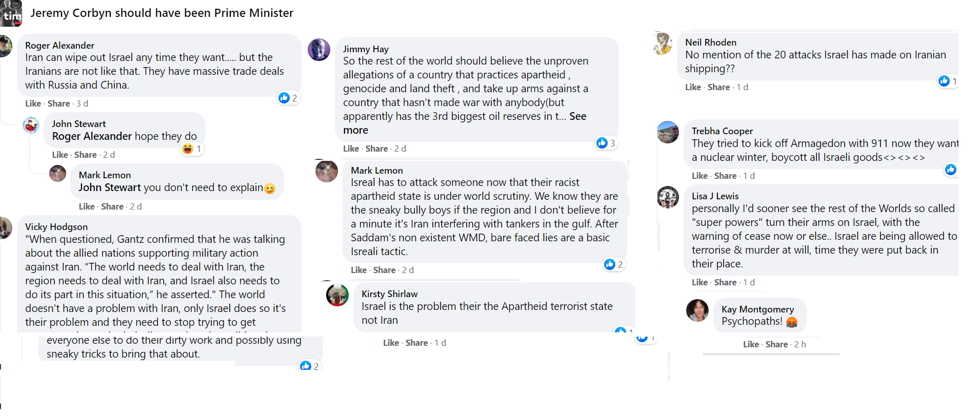Like Kay Montgomery's Psychopaths comment
Screen dimensions: 980x417
point(751,344)
